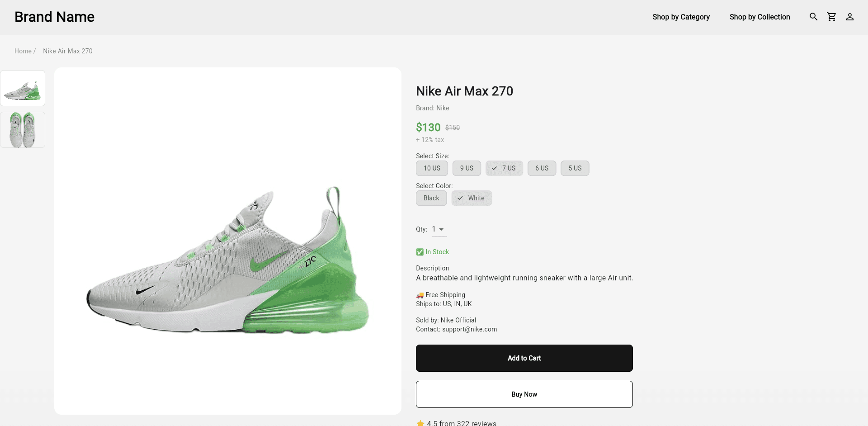Viewport: 868px width, 426px height.
Task: Select the 9 US size chip
Action: point(467,168)
